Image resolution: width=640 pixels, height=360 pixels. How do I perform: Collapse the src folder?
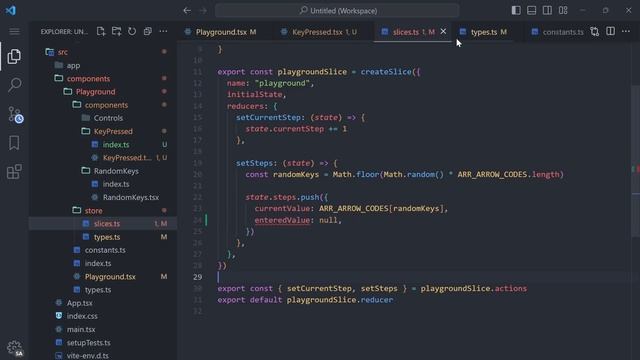[x=62, y=52]
